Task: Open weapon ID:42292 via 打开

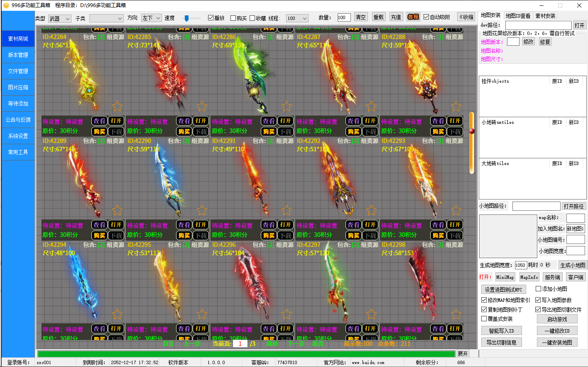Action: 370,225
